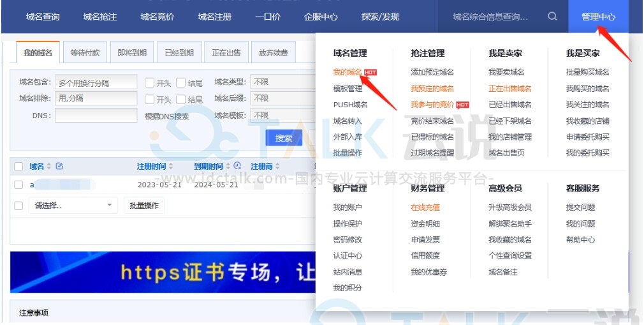
Task: Open the 域名类型 dropdown
Action: [283, 82]
